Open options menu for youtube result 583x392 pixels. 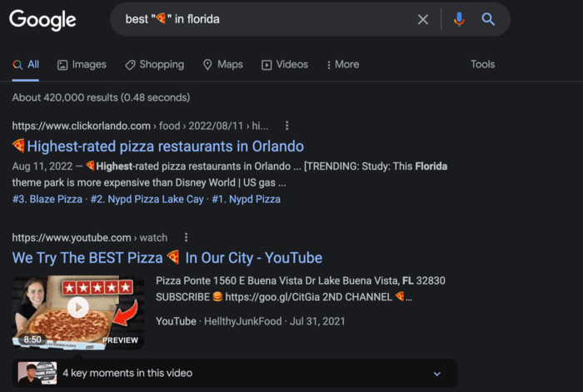click(x=186, y=237)
